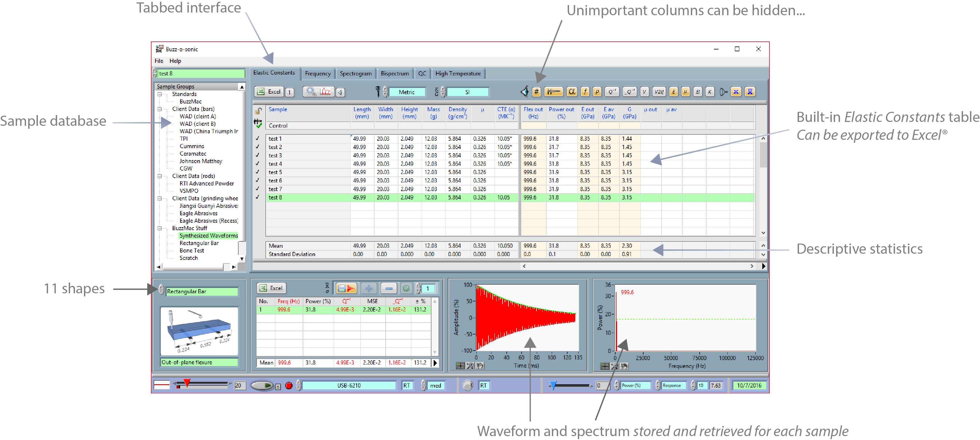Click the red-triangle threshold slider
Viewport: 980px width, 440px height.
pos(186,383)
